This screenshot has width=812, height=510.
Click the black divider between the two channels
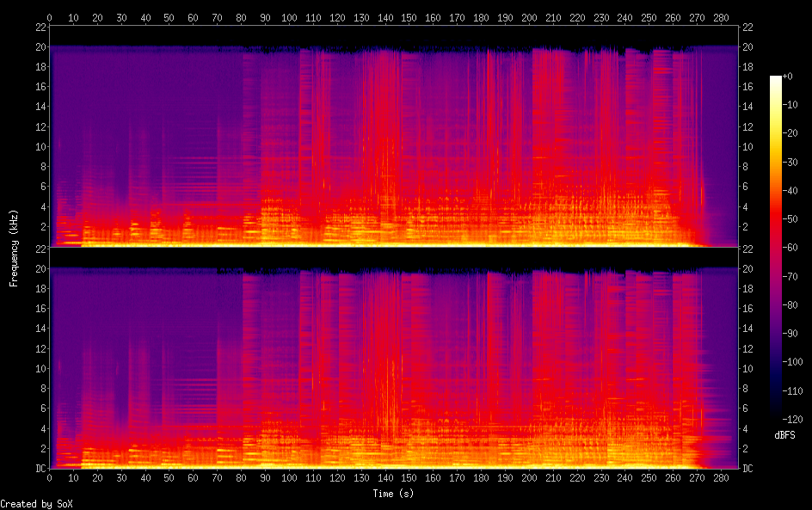394,255
